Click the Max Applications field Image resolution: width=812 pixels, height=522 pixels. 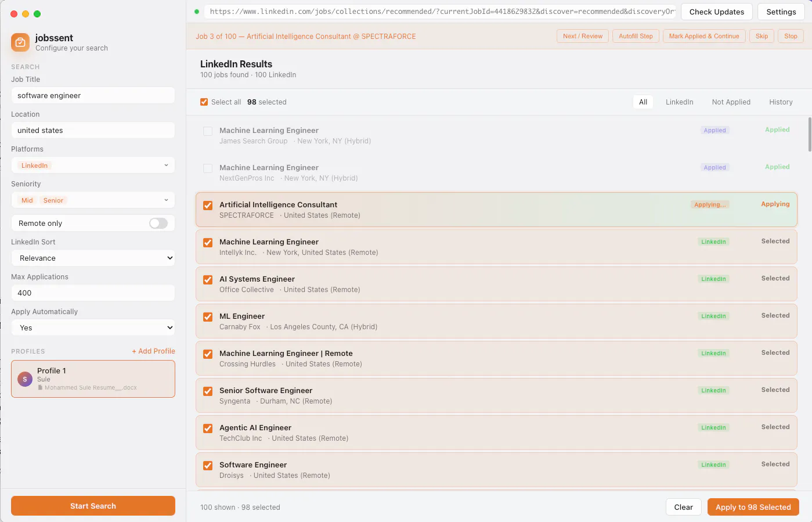pyautogui.click(x=93, y=293)
